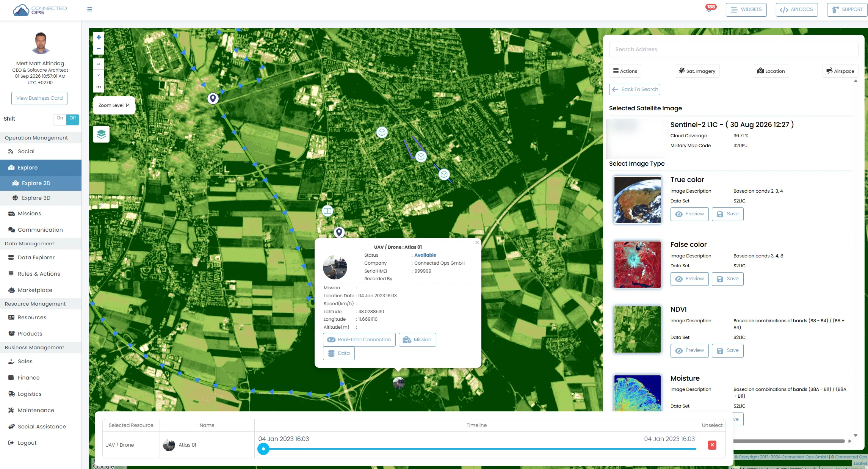Click the False color thumbnail
The height and width of the screenshot is (469, 868).
(x=638, y=265)
